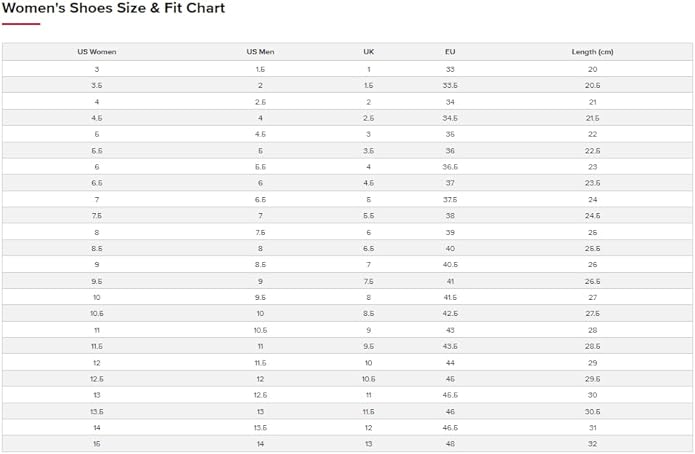Viewport: 695px width, 454px height.
Task: Click the 27.5 cm length cell
Action: coord(592,314)
